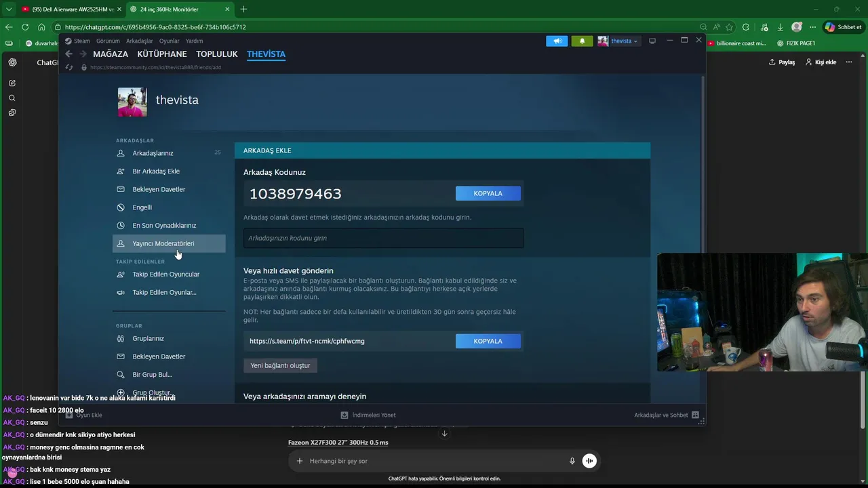Start new chat in ChatGPT sidebar

coord(12,83)
